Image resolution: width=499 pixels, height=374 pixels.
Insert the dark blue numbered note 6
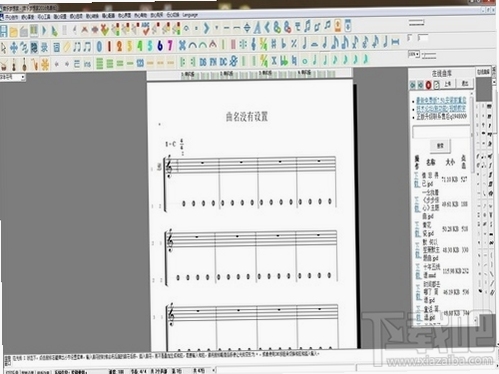tap(160, 45)
